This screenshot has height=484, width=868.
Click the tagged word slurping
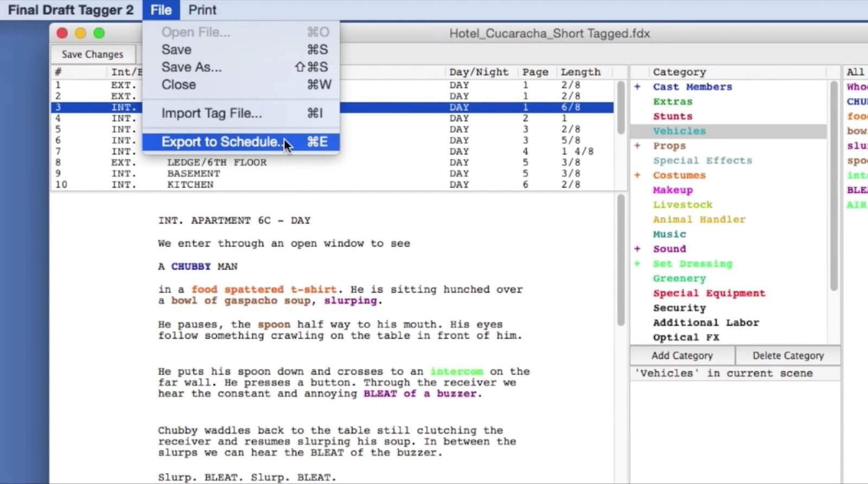pyautogui.click(x=350, y=300)
